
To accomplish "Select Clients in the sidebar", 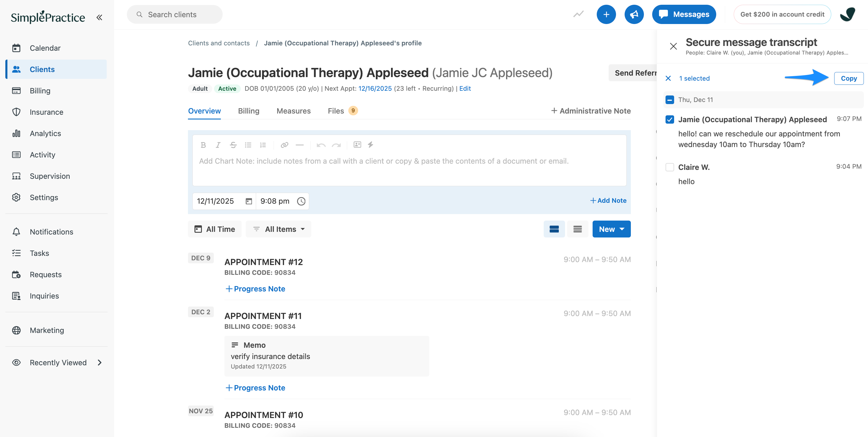I will coord(56,69).
